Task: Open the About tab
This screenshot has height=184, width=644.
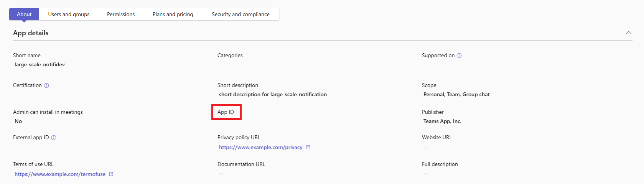Action: pos(24,14)
